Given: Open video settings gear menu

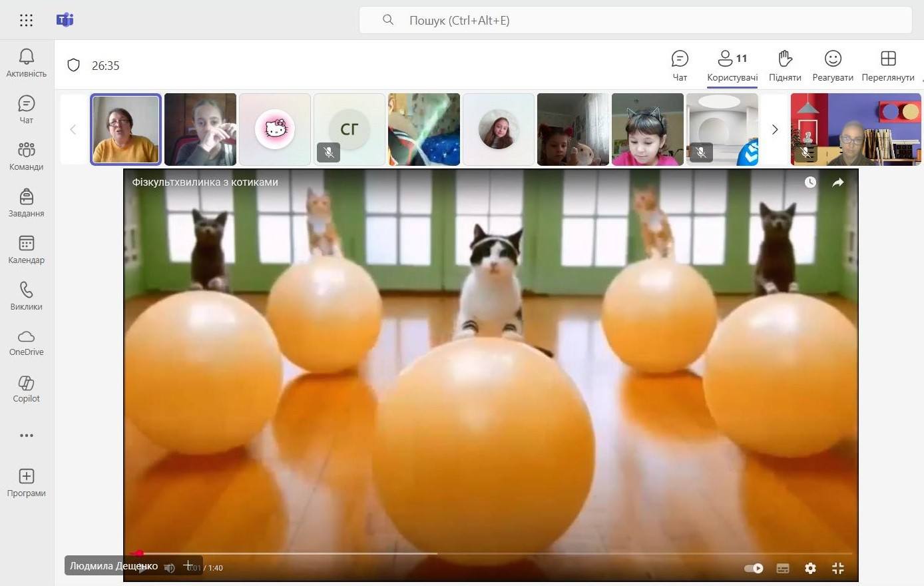Looking at the screenshot, I should [810, 568].
